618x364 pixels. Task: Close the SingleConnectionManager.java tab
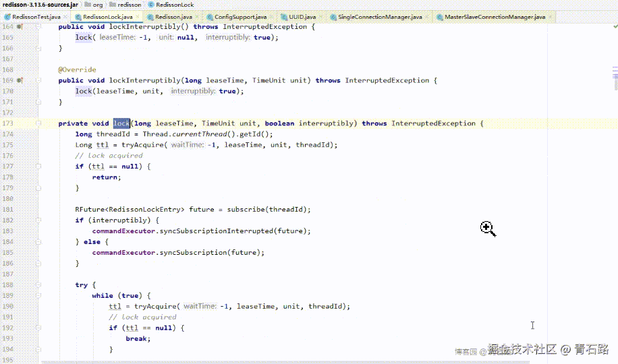[426, 17]
